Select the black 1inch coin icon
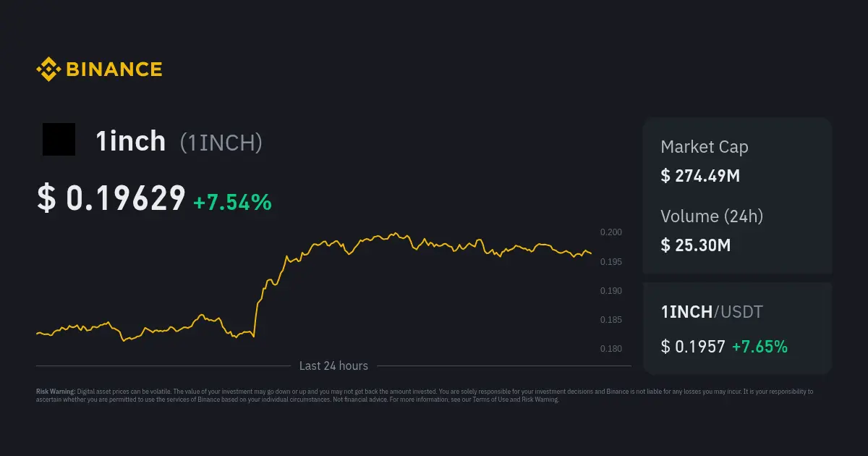The image size is (868, 456). pos(59,140)
